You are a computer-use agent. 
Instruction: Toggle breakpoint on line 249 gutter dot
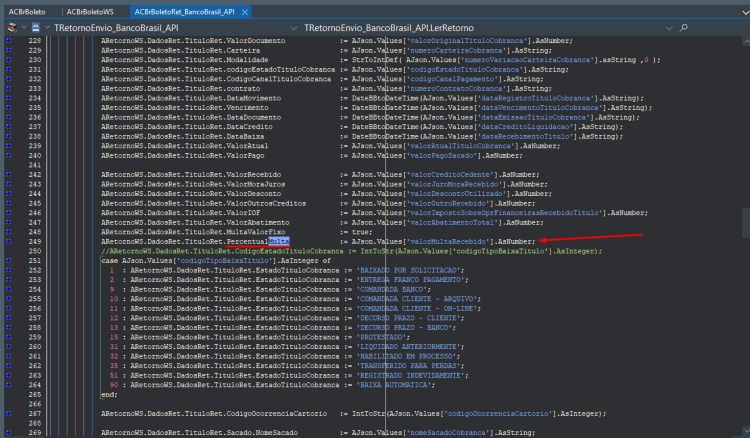click(x=9, y=241)
